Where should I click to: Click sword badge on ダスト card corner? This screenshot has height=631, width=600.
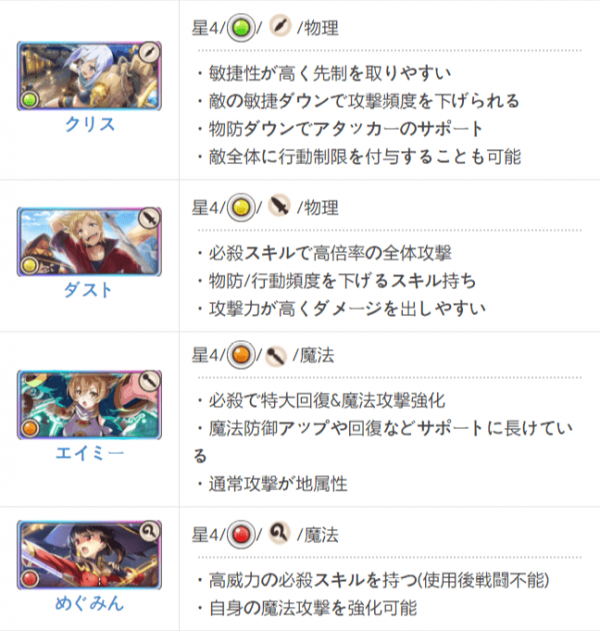(149, 219)
